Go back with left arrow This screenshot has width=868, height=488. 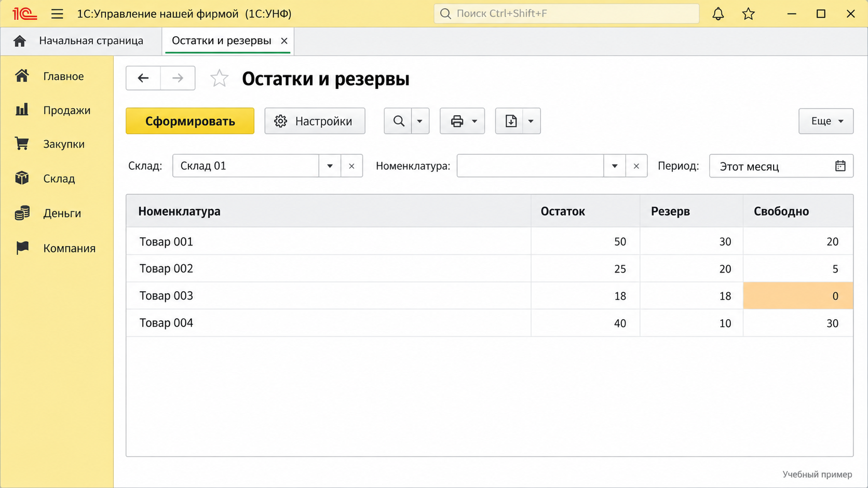coord(143,78)
